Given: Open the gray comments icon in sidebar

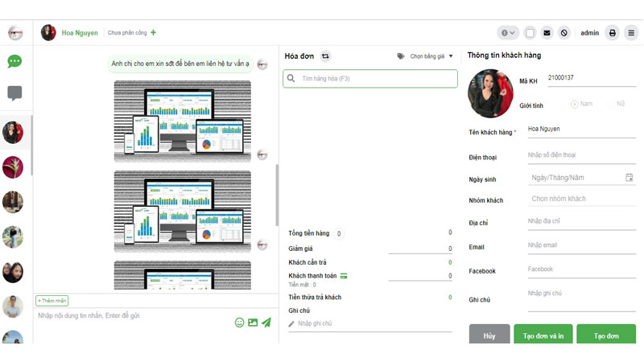Looking at the screenshot, I should pos(14,93).
